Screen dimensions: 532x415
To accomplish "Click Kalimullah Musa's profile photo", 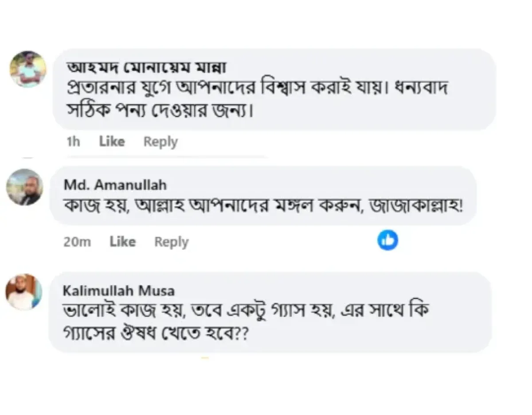I will 24,292.
